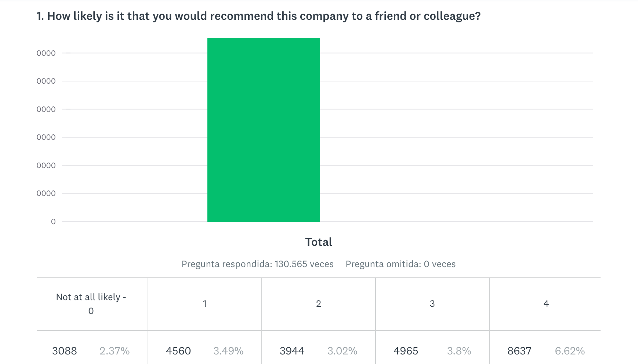638x364 pixels.
Task: Click the bold Total label below chart
Action: (318, 242)
